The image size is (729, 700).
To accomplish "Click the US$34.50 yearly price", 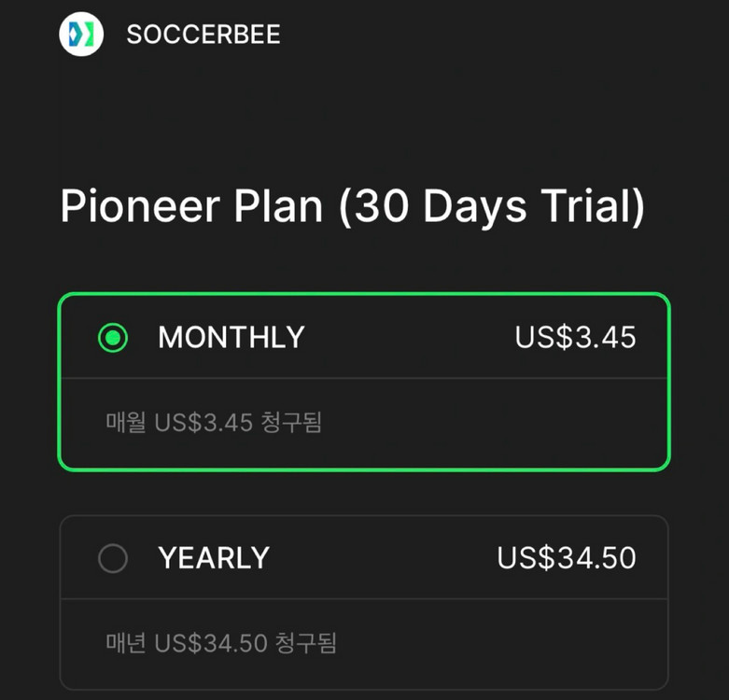I will coord(567,558).
